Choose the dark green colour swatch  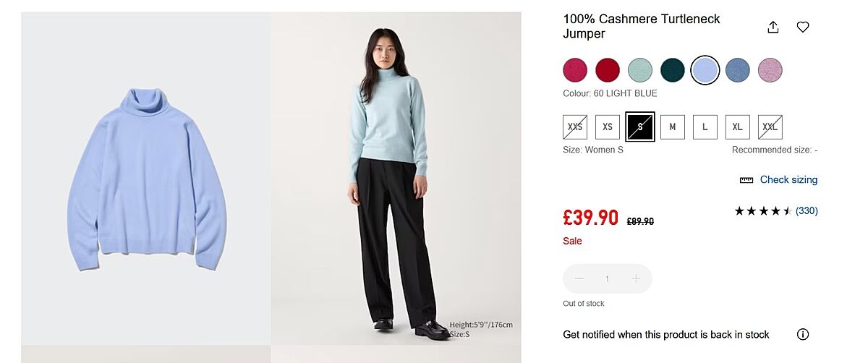pyautogui.click(x=673, y=70)
